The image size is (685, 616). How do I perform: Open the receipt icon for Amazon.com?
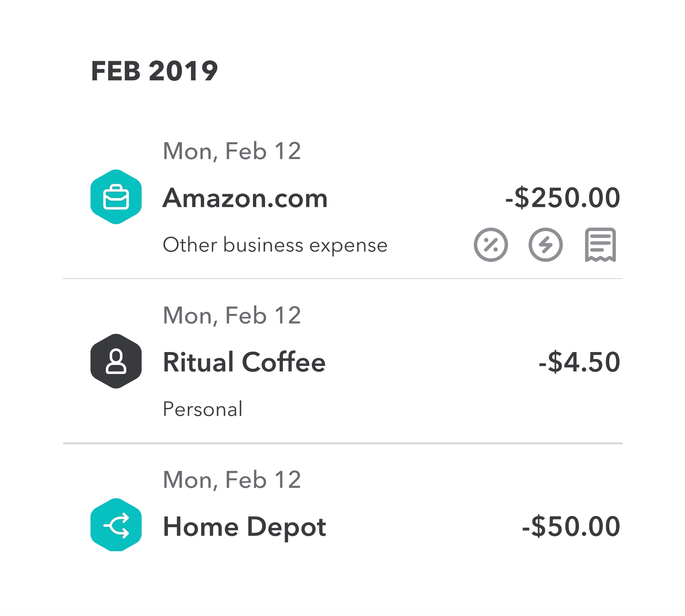pos(600,245)
